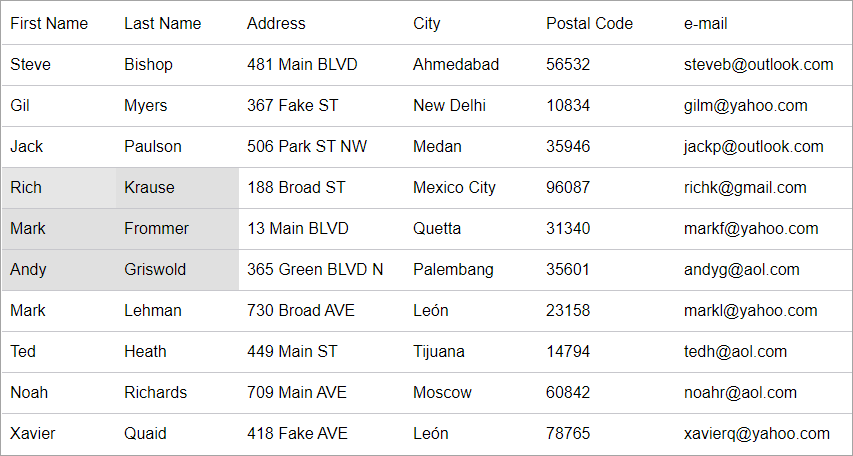Select the Xavier first name cell
This screenshot has height=456, width=853.
[33, 434]
